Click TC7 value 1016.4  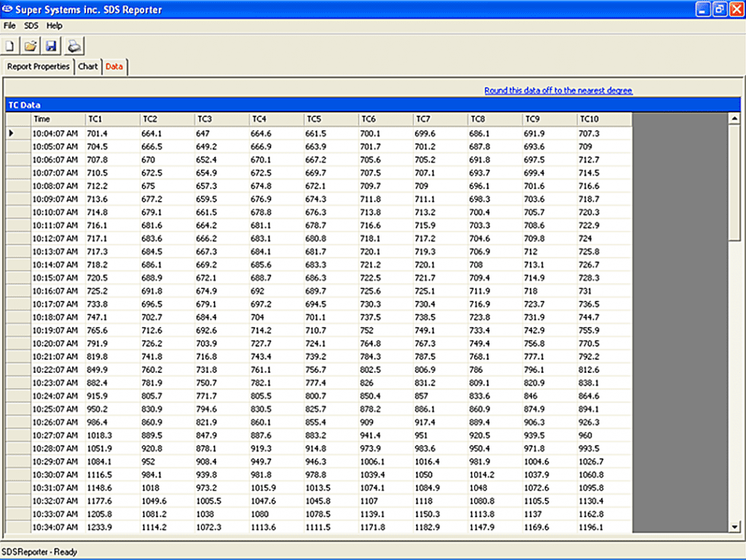pos(428,462)
